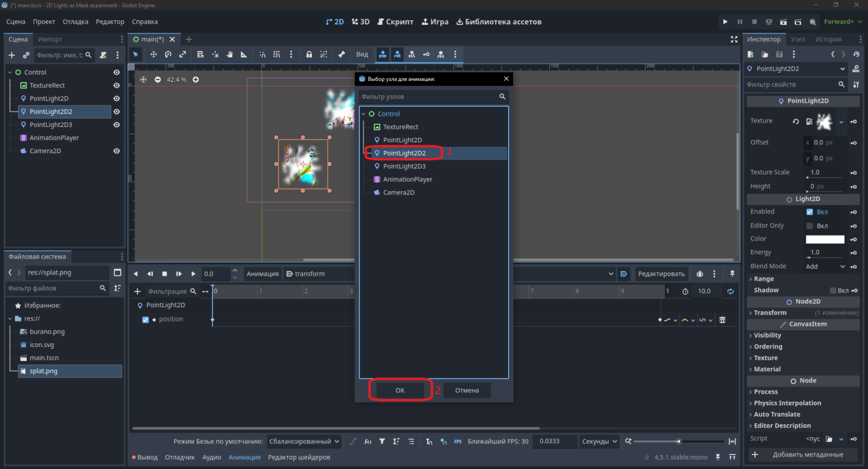
Task: Disable the Enabled checkbox in Light2D
Action: [809, 212]
